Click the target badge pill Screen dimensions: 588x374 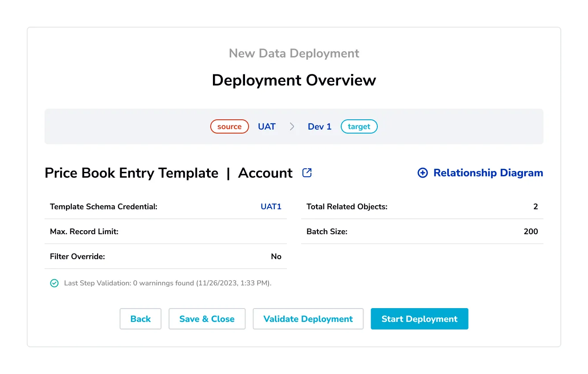359,126
